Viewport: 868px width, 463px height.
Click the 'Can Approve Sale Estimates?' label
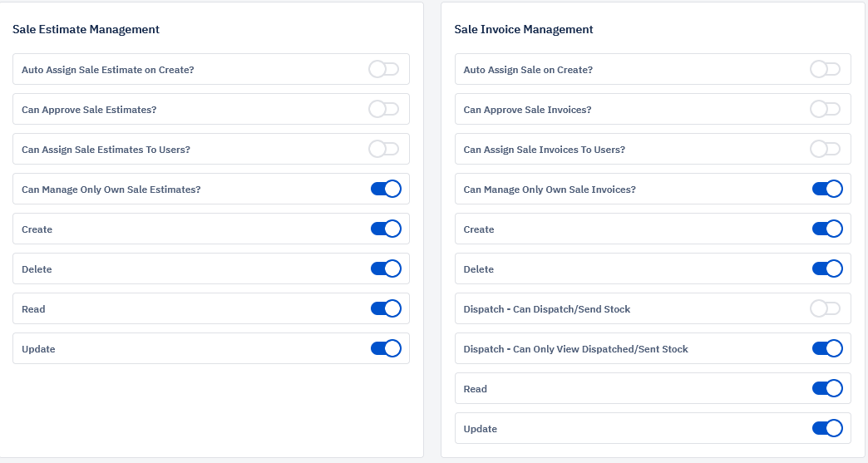click(89, 110)
